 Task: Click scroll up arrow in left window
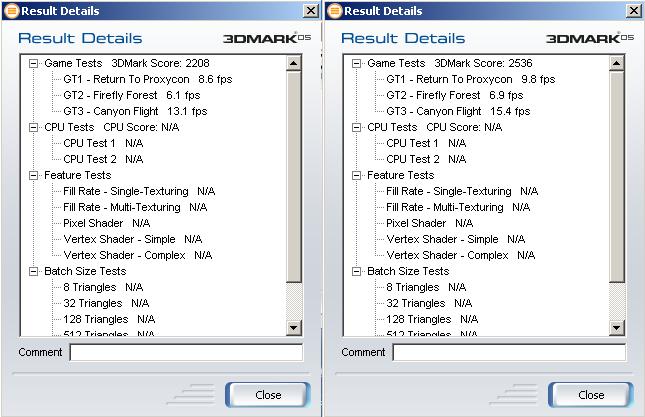point(294,63)
